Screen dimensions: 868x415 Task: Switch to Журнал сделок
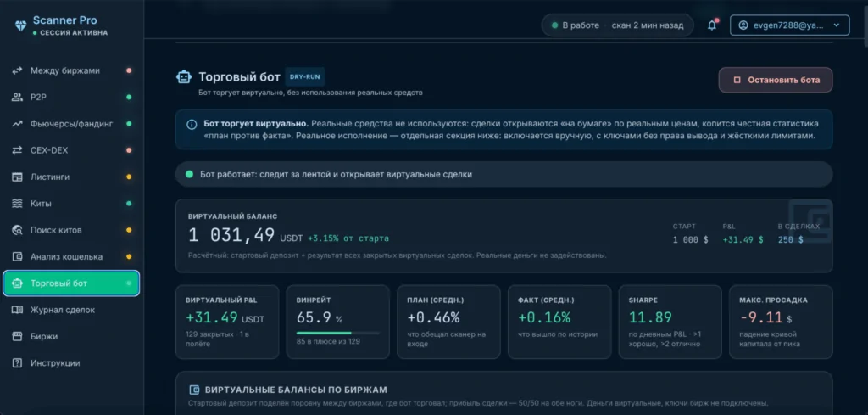tap(71, 310)
